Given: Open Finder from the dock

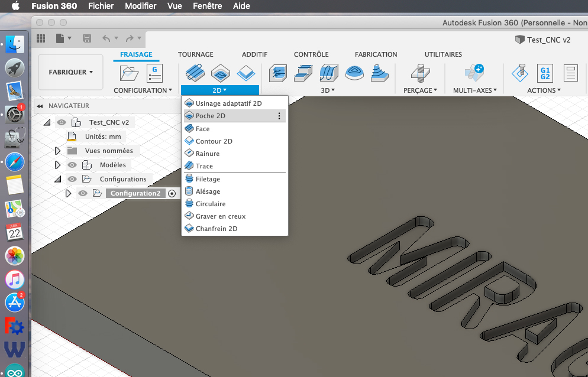Looking at the screenshot, I should (15, 44).
